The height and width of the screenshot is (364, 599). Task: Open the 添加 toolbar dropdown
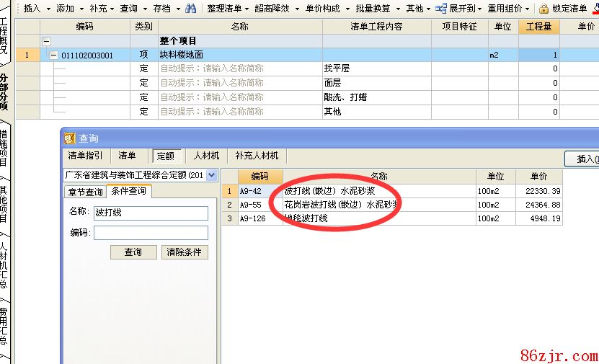68,9
